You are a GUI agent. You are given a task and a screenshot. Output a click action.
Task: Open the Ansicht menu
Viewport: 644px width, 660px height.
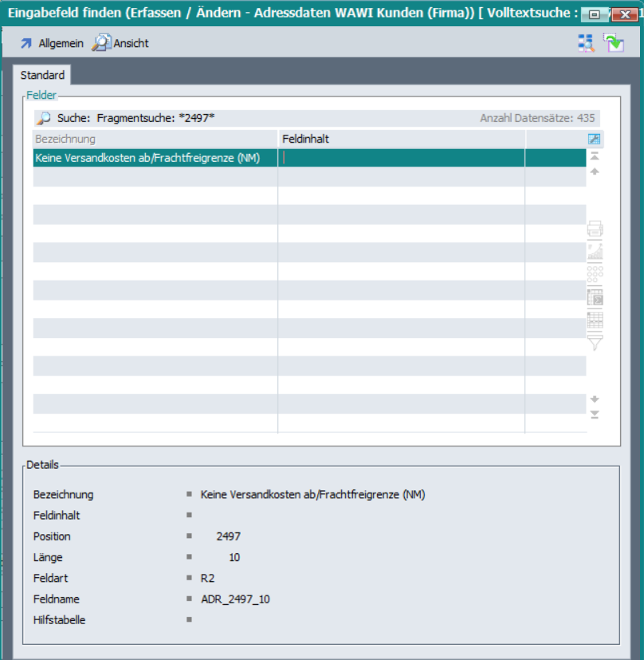121,43
